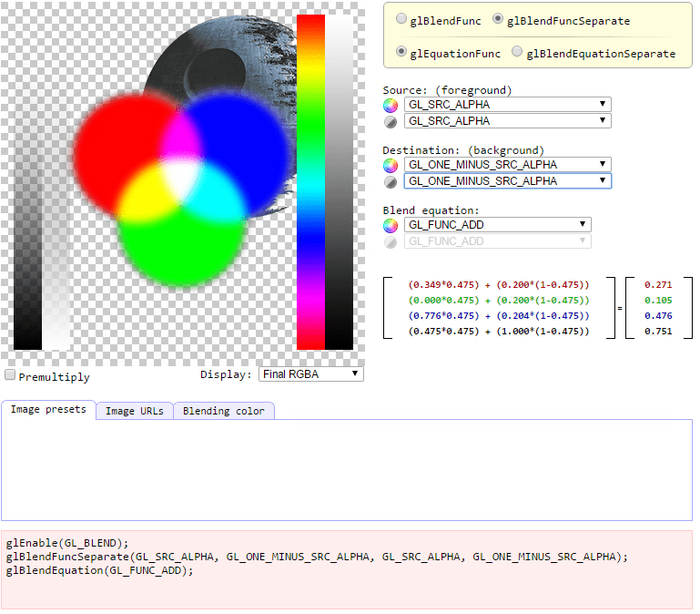Click the green circle in the preview
700x614 pixels.
[x=181, y=251]
